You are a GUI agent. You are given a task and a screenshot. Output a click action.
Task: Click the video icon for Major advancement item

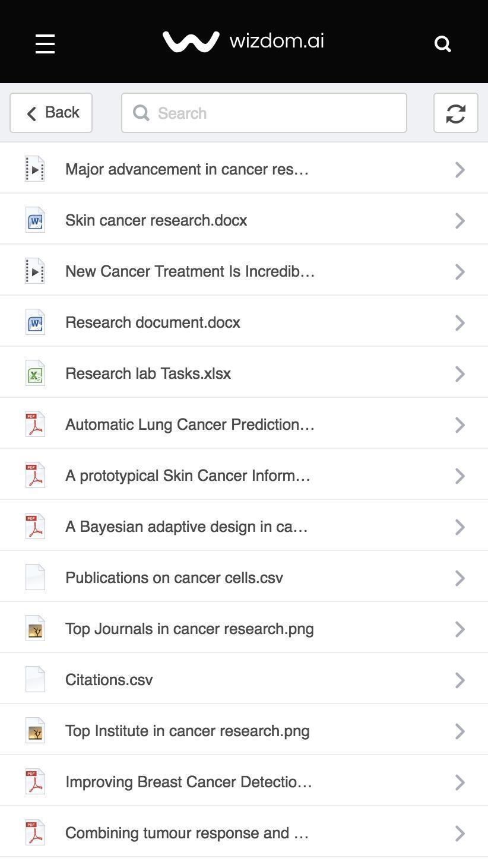(35, 169)
